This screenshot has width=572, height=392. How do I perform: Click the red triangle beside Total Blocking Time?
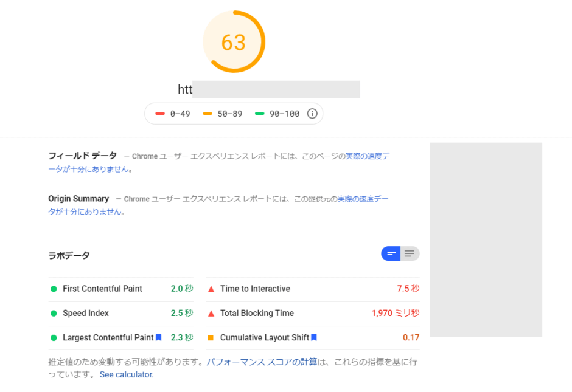point(211,314)
